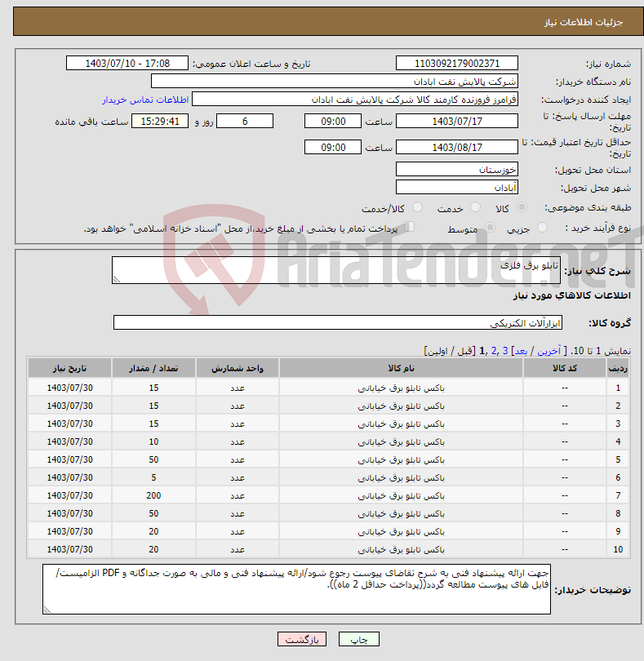Click item name in row 2
Viewport: 644px width, 661px height.
pos(401,406)
